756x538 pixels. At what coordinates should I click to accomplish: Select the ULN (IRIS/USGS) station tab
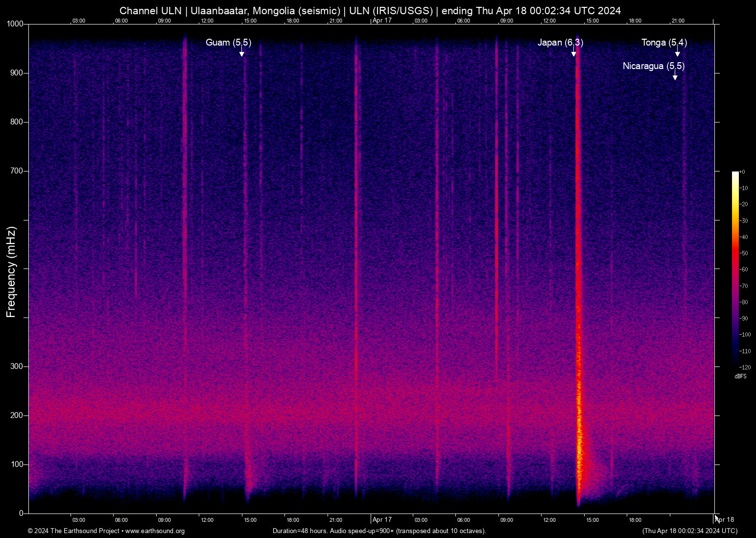(392, 10)
